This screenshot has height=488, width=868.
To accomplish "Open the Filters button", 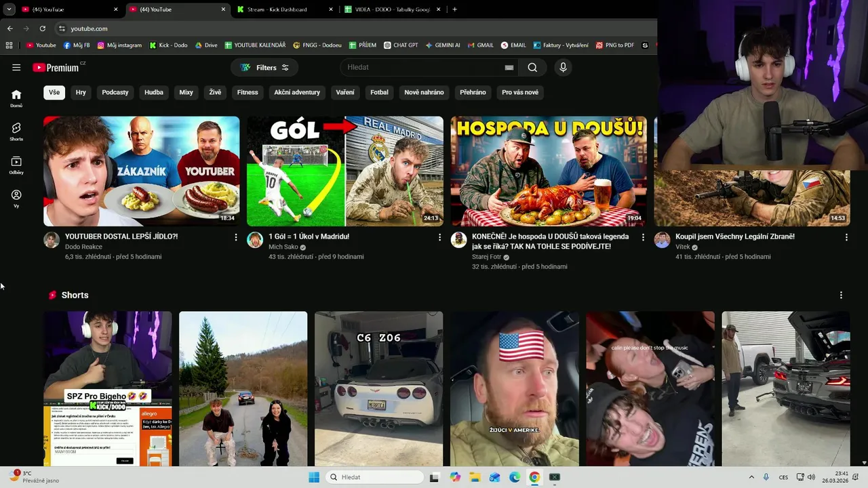I will 264,67.
